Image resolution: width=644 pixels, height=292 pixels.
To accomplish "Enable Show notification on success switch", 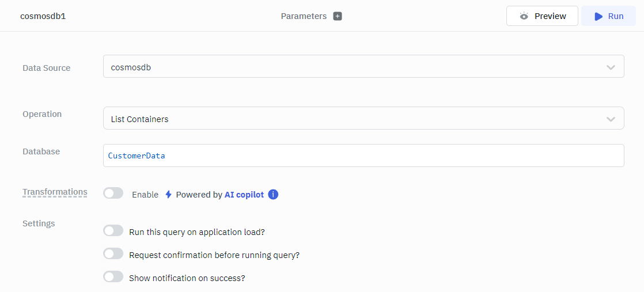I will point(113,277).
